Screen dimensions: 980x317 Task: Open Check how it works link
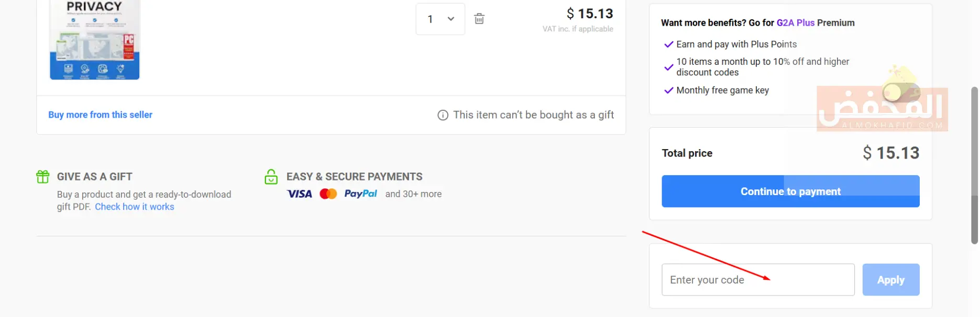point(135,207)
